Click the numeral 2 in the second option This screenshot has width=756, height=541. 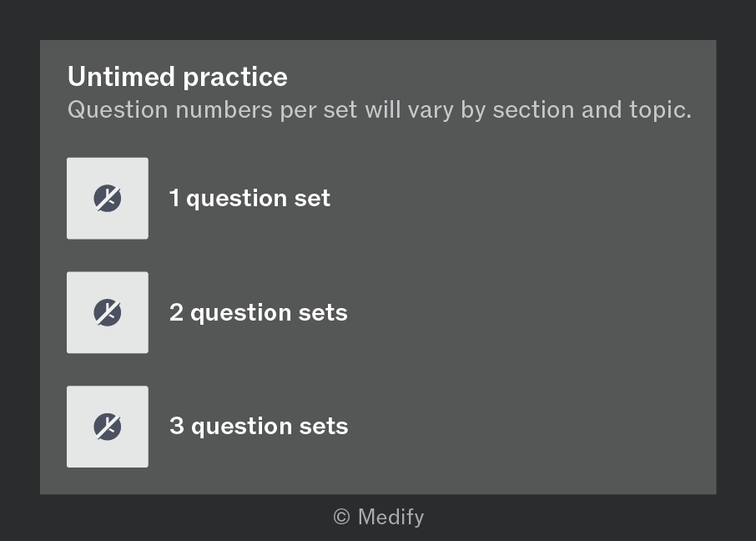pyautogui.click(x=176, y=312)
